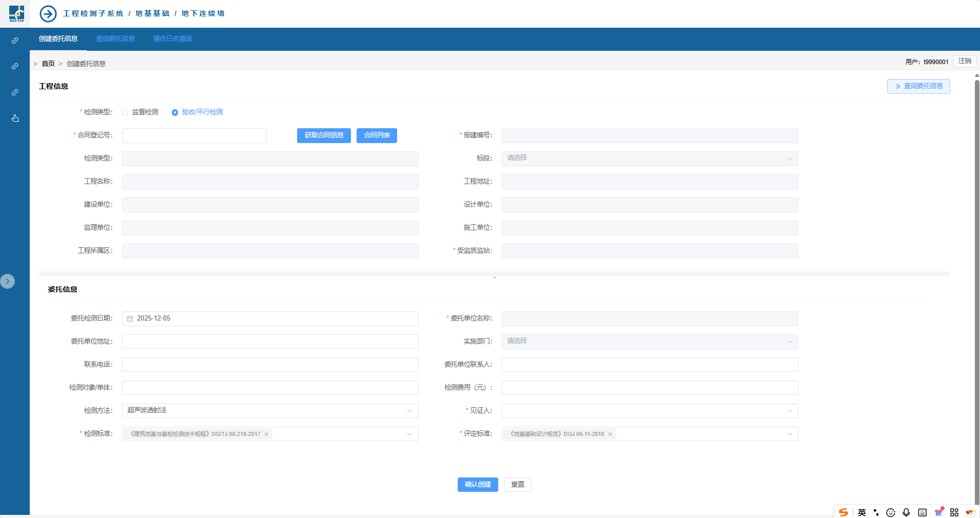Screen dimensions: 980x518
Task: Click into the 合同登记号 input field
Action: click(x=194, y=135)
